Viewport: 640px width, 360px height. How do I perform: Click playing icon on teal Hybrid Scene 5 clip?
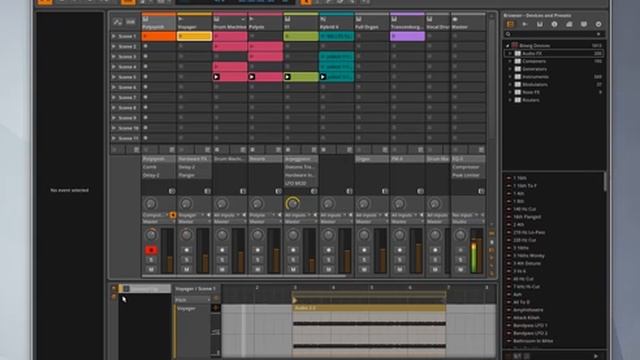[323, 77]
